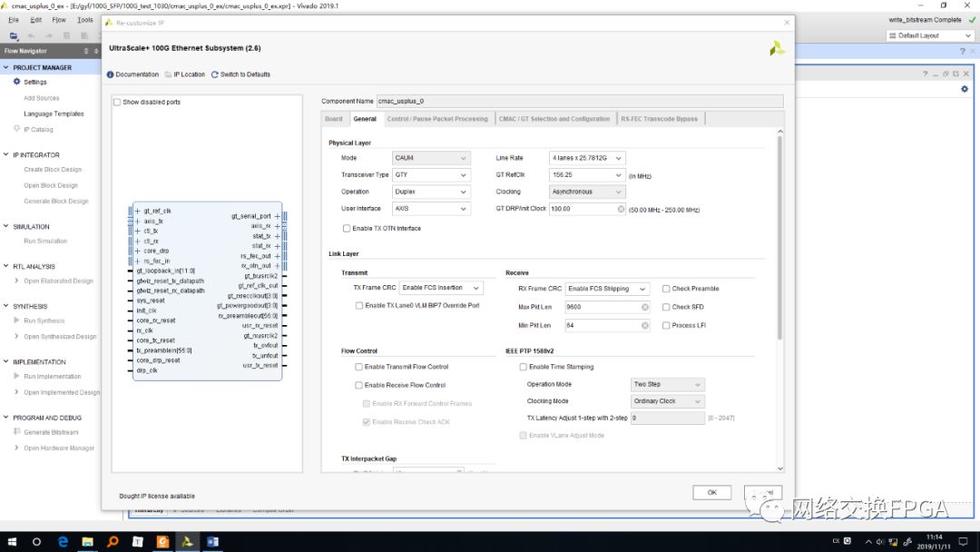Viewport: 980px width, 552px height.
Task: Click Switch to Defaults refresh icon
Action: point(215,74)
